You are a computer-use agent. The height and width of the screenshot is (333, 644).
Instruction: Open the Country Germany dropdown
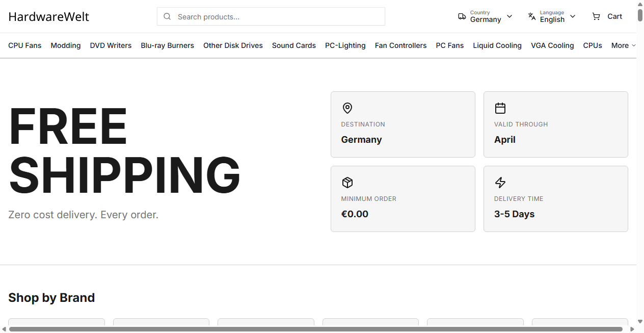tap(486, 16)
